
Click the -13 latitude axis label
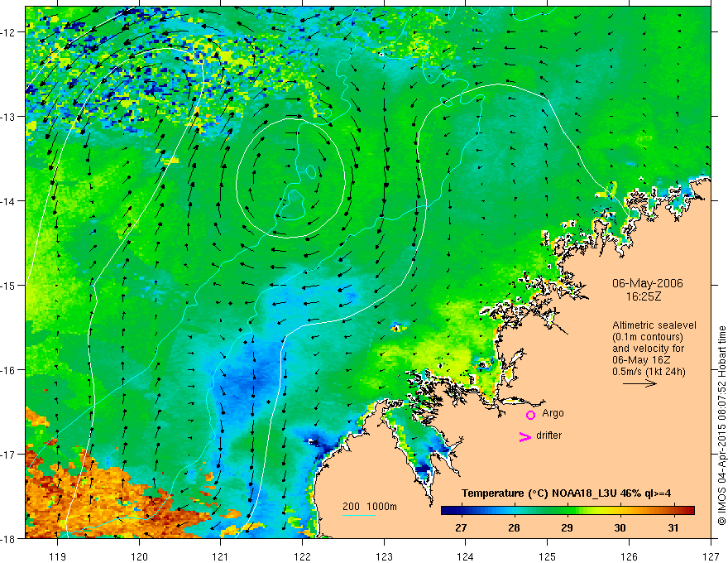(x=8, y=117)
